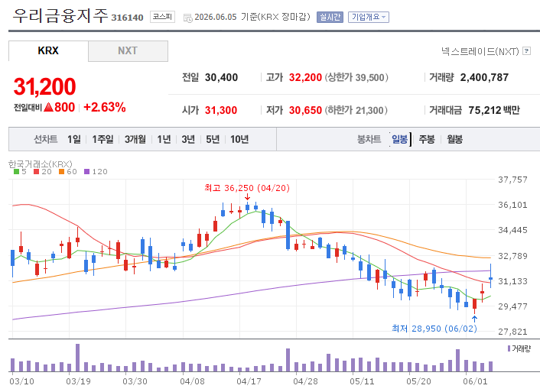Screen dimensions: 540x392
Task: Click the 03/19 date axis label
Action: point(79,381)
